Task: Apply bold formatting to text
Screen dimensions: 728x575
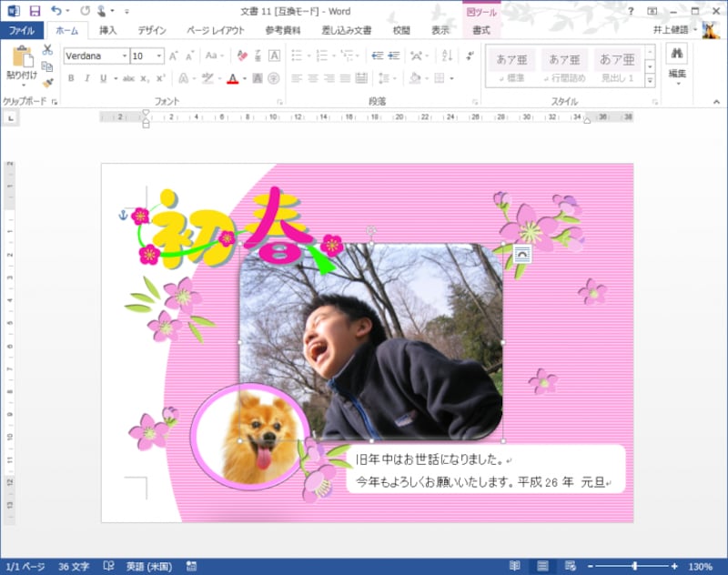Action: pos(71,76)
